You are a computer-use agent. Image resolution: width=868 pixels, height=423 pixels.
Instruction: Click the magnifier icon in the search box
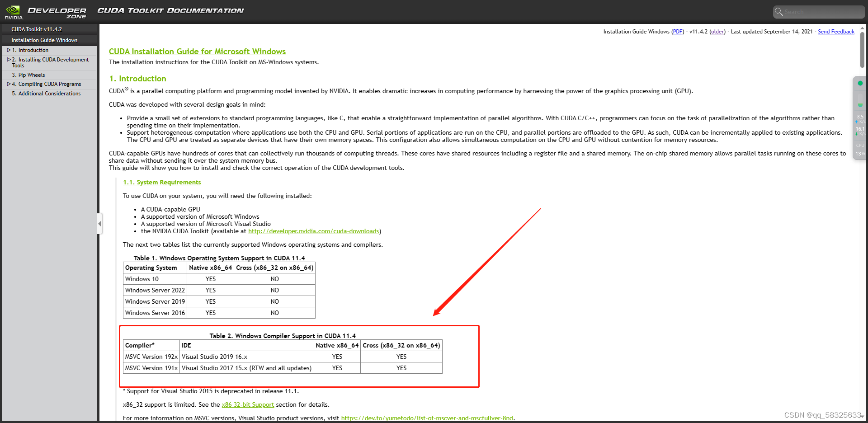click(x=778, y=12)
